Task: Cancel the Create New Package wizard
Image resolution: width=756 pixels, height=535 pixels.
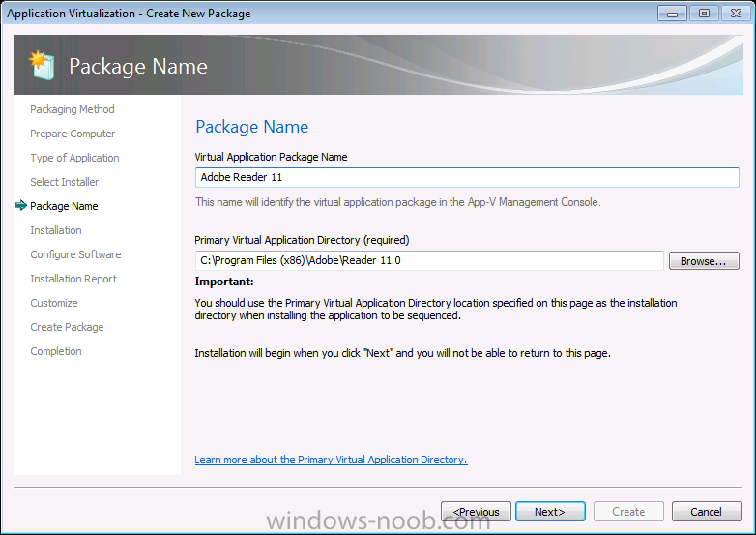Action: point(707,512)
